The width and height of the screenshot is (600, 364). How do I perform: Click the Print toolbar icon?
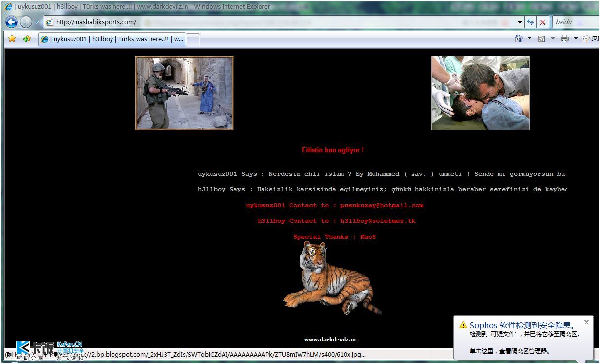(x=564, y=38)
